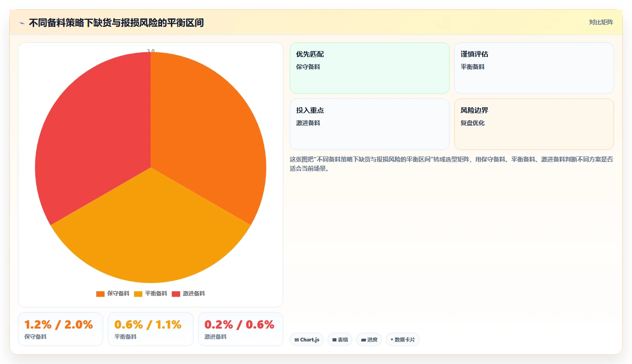Viewport: 632px width, 364px height.
Task: Select the 0.6% / 1.1% stat card
Action: click(151, 329)
